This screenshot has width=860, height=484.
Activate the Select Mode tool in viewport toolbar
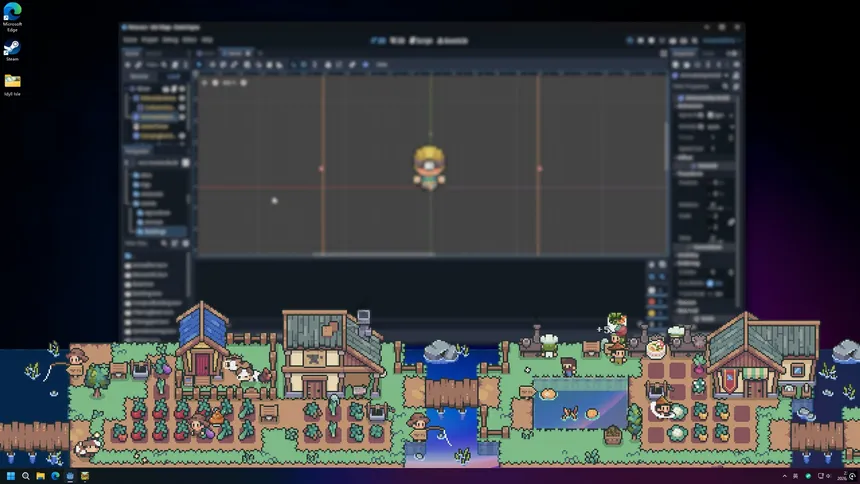click(200, 64)
